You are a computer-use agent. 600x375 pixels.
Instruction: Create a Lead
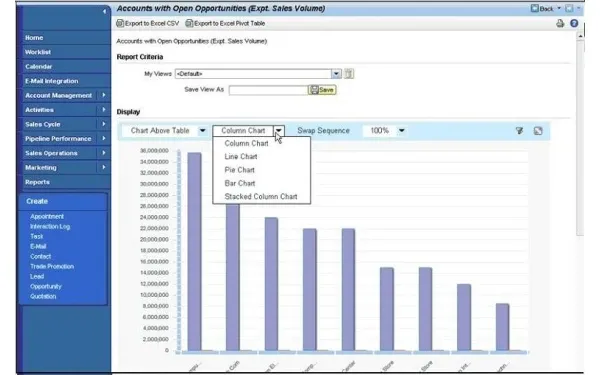click(37, 276)
